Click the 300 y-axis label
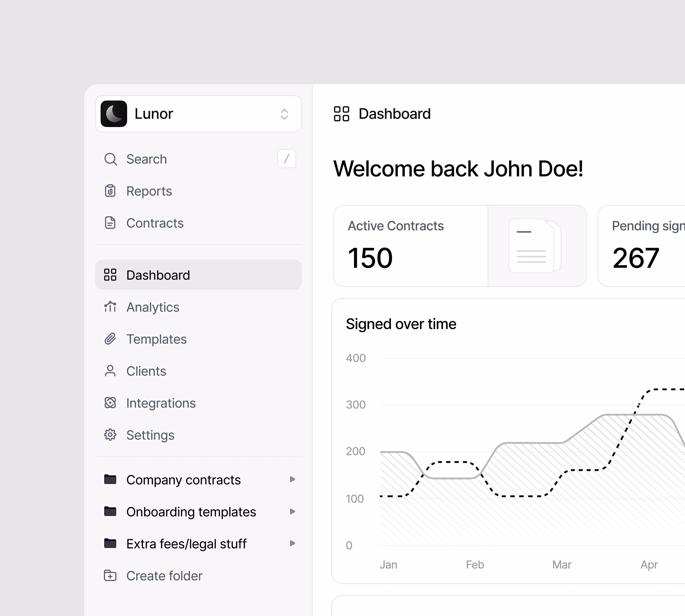The height and width of the screenshot is (616, 685). 356,405
